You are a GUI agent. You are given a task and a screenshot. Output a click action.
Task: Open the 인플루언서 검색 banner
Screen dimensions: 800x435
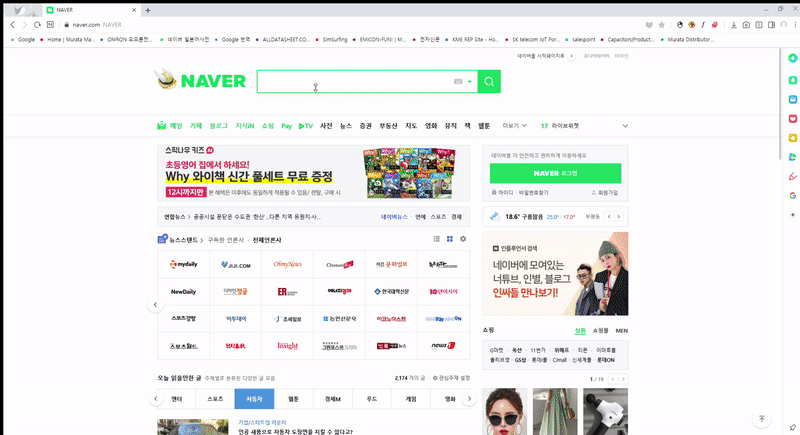[x=555, y=274]
